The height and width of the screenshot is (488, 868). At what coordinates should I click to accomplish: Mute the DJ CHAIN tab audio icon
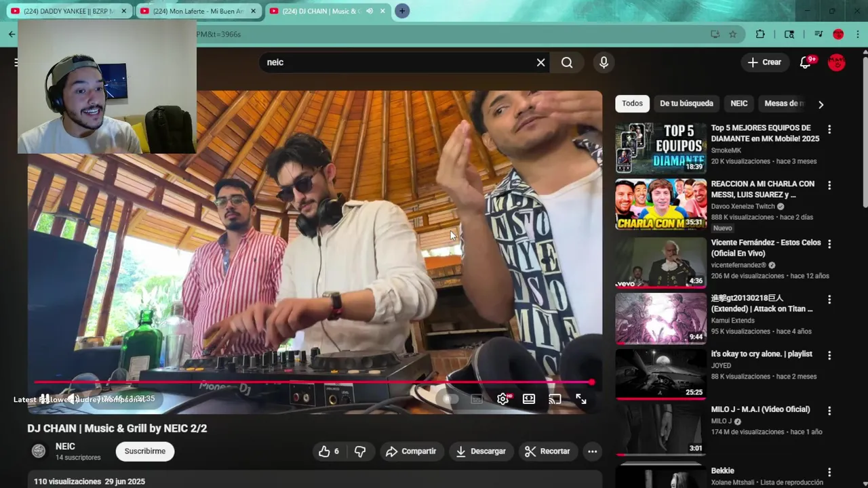(370, 11)
